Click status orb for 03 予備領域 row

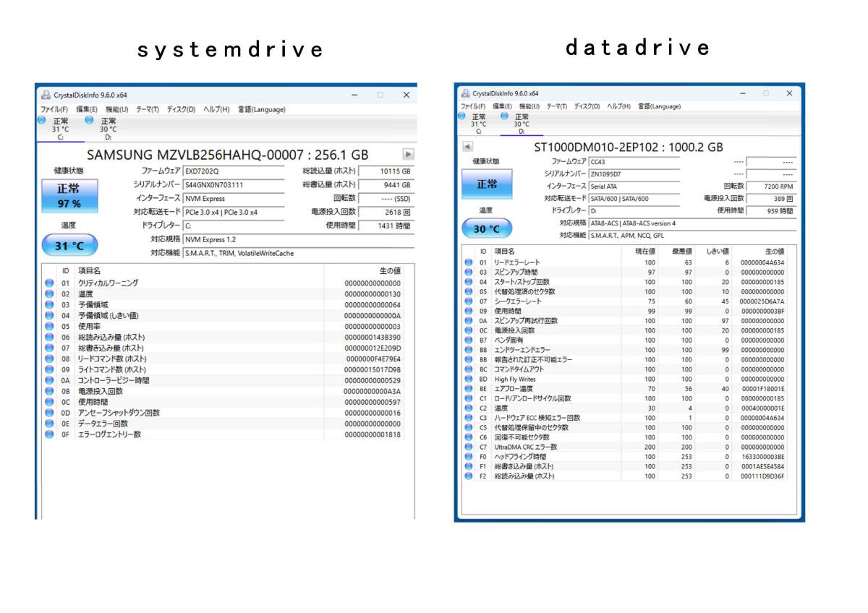[x=49, y=305]
